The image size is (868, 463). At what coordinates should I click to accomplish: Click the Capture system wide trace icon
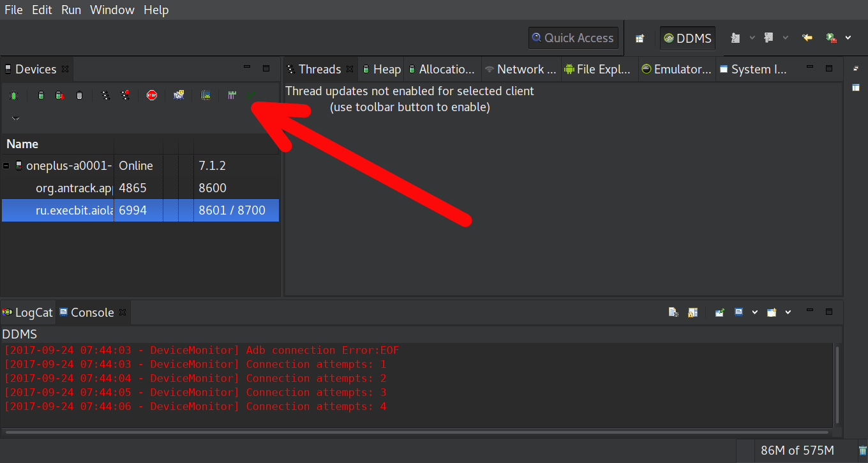pyautogui.click(x=232, y=96)
